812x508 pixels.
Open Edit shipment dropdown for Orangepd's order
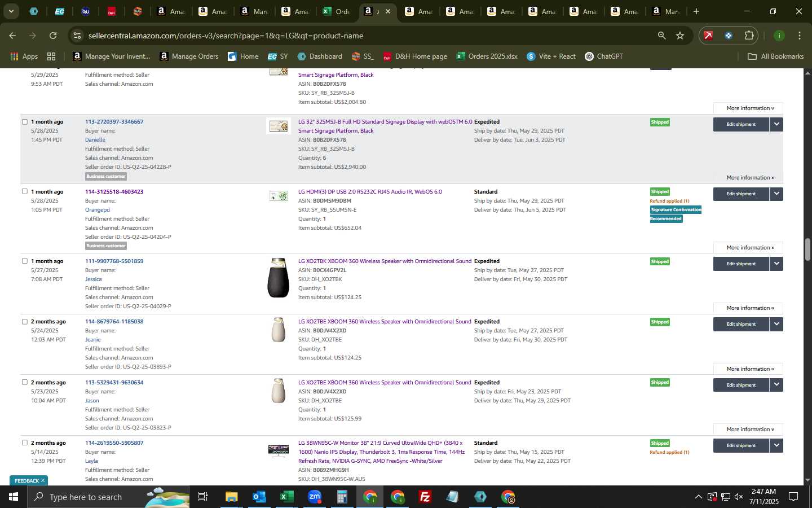tap(776, 194)
